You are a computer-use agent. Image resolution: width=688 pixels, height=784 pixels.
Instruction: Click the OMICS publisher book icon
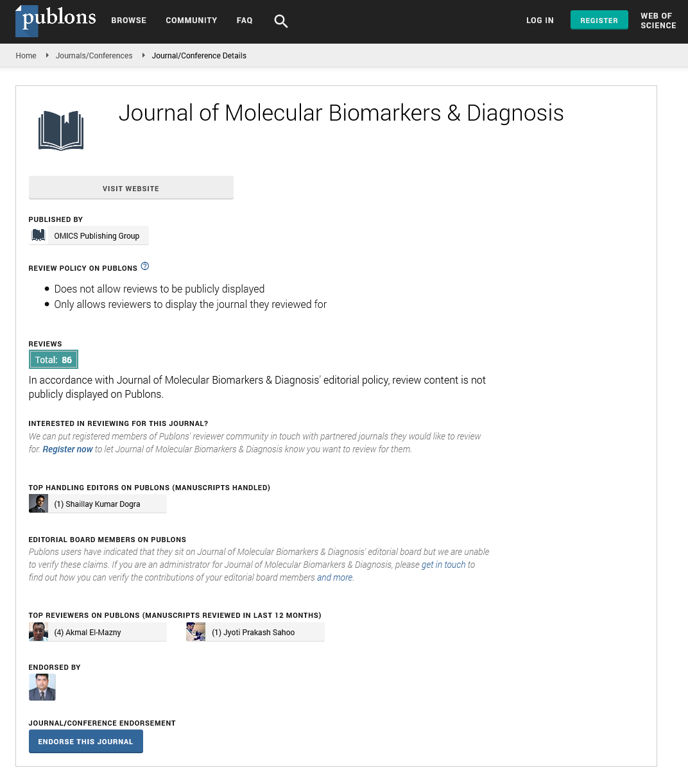coord(39,235)
